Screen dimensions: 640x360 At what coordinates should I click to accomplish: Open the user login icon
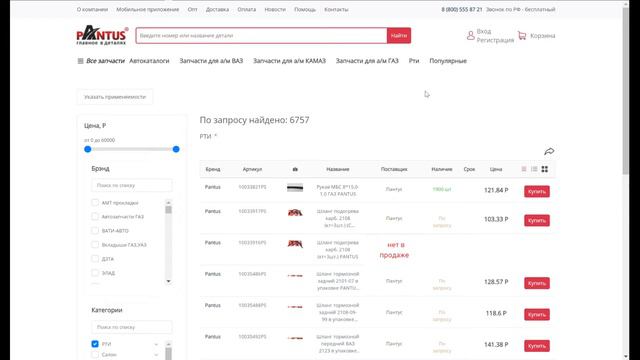471,36
